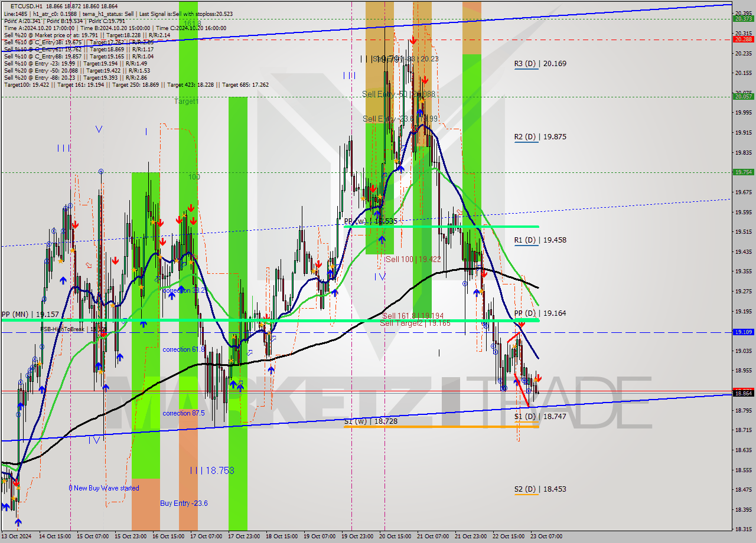Click the 'Sell %20 @ Market price' info line

pyautogui.click(x=87, y=35)
